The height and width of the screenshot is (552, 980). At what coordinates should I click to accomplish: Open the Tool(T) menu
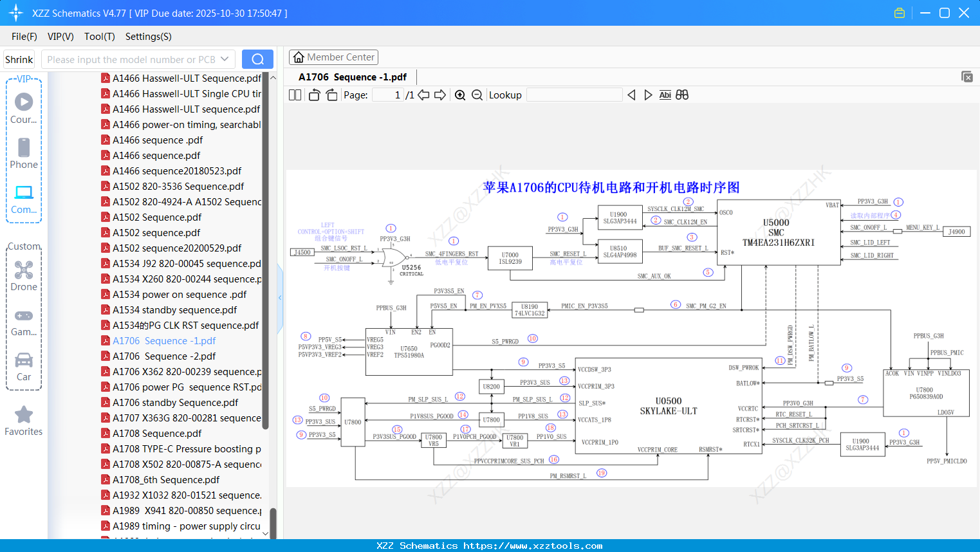click(100, 37)
